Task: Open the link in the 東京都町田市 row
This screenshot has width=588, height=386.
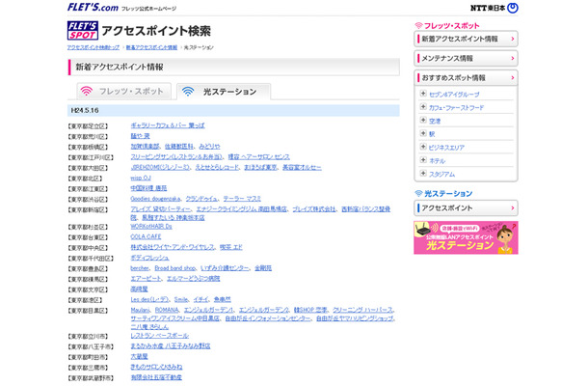Action: (x=139, y=357)
